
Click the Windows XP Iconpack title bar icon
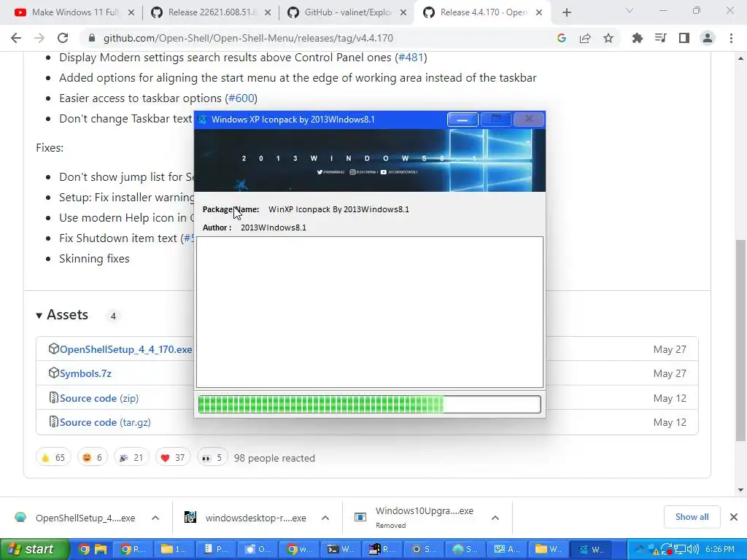click(x=203, y=120)
